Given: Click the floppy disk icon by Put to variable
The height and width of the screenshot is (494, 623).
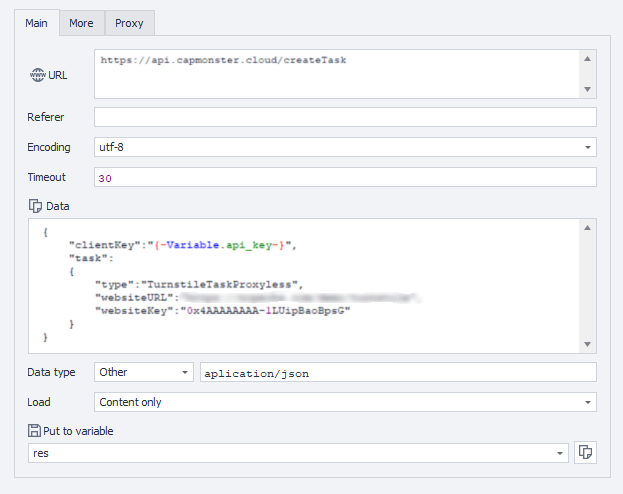Looking at the screenshot, I should (35, 431).
